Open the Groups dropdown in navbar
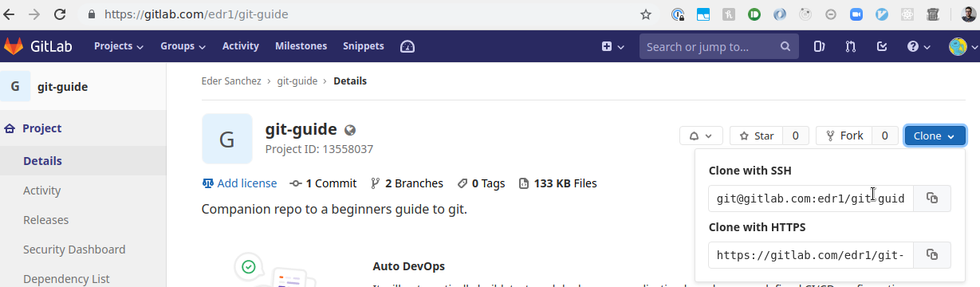The image size is (980, 287). pos(183,46)
